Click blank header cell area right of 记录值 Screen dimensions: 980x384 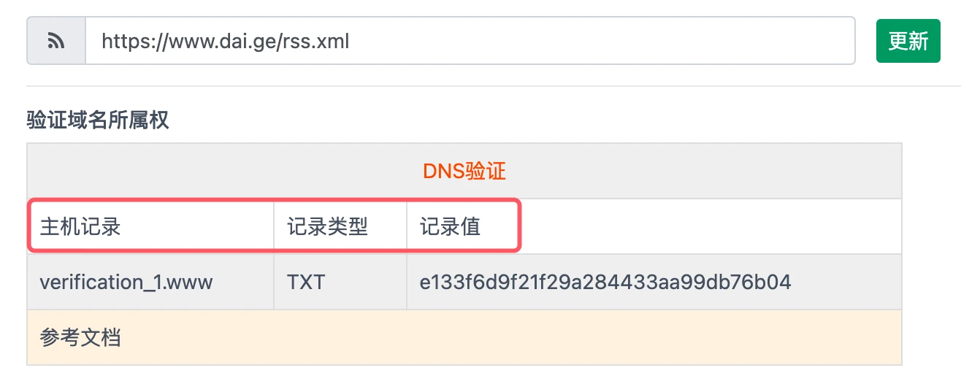(708, 227)
